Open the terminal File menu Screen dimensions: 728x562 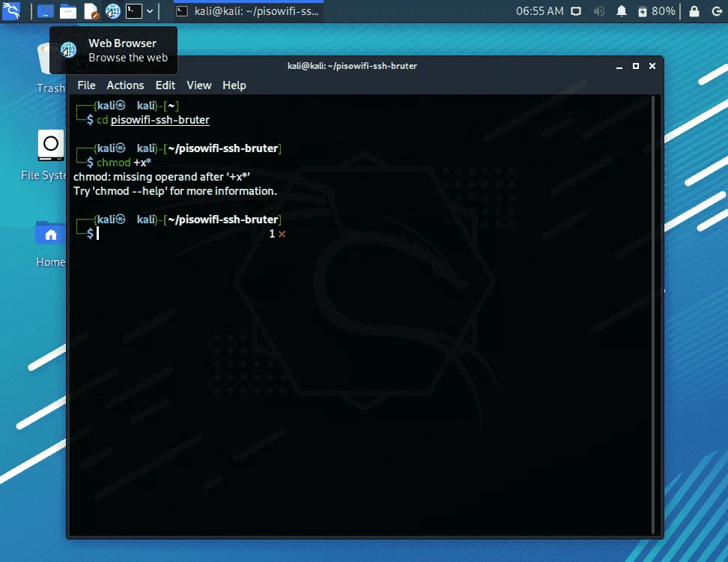[x=86, y=85]
